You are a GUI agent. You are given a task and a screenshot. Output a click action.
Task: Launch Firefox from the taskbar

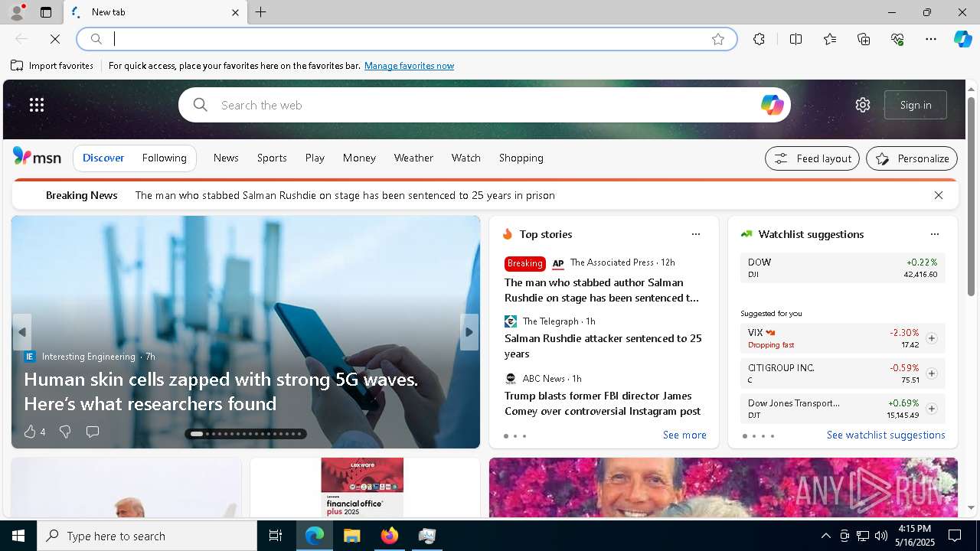389,536
